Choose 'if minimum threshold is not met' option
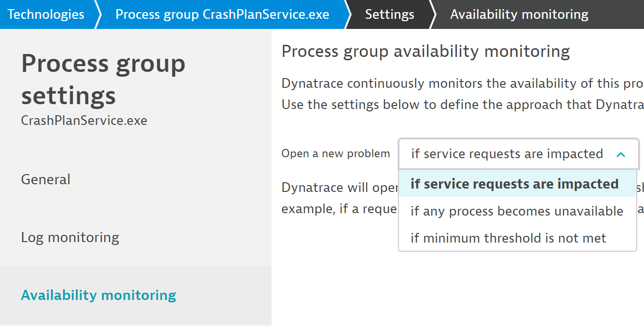Viewport: 644px width, 326px height. [508, 238]
